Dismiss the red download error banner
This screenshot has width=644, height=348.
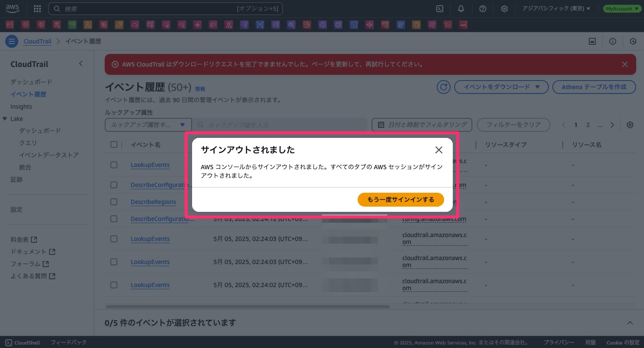click(625, 64)
